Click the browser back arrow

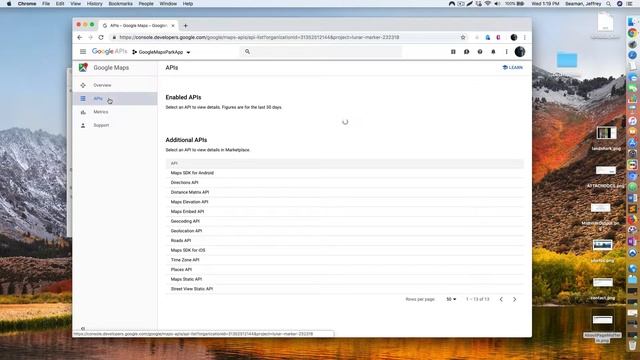tap(80, 37)
